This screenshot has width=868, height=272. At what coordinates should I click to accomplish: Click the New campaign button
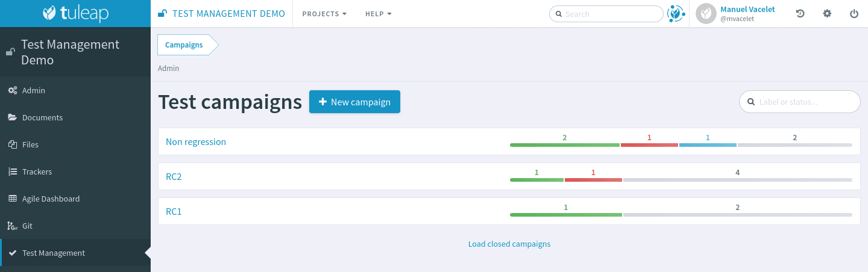354,102
